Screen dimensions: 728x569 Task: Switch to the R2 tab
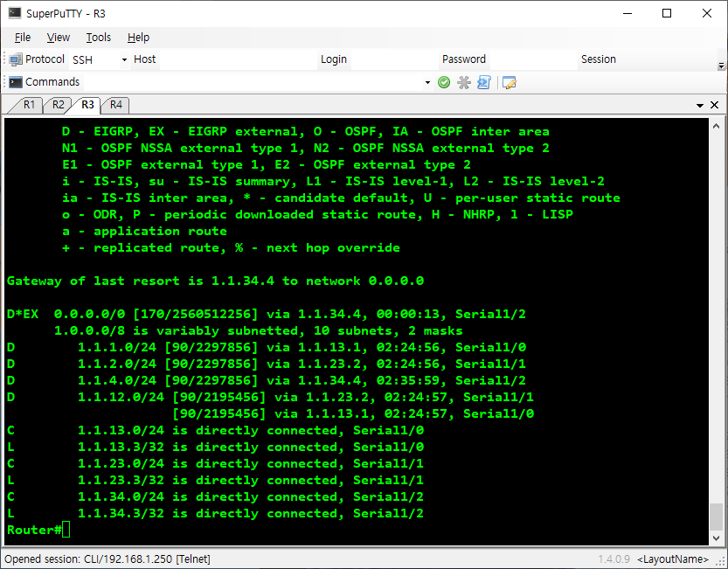(x=58, y=105)
